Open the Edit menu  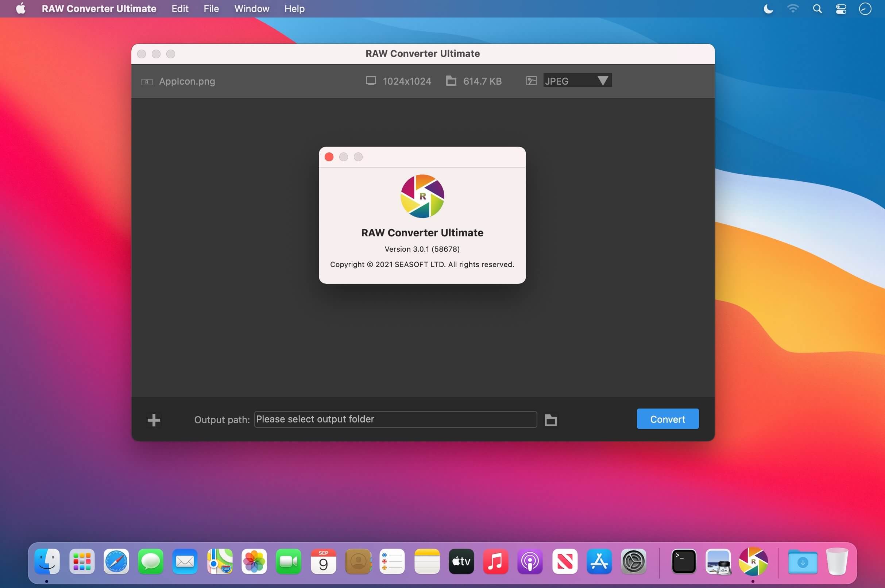pyautogui.click(x=180, y=9)
